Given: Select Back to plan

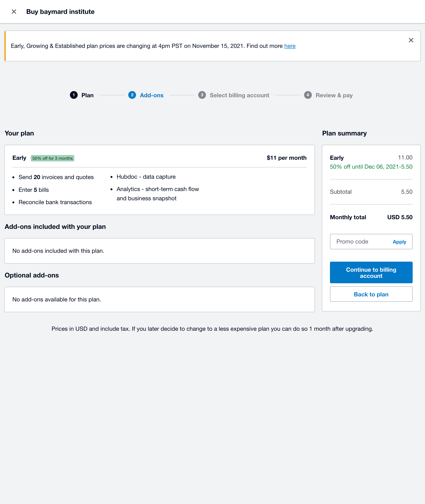Looking at the screenshot, I should (x=371, y=294).
